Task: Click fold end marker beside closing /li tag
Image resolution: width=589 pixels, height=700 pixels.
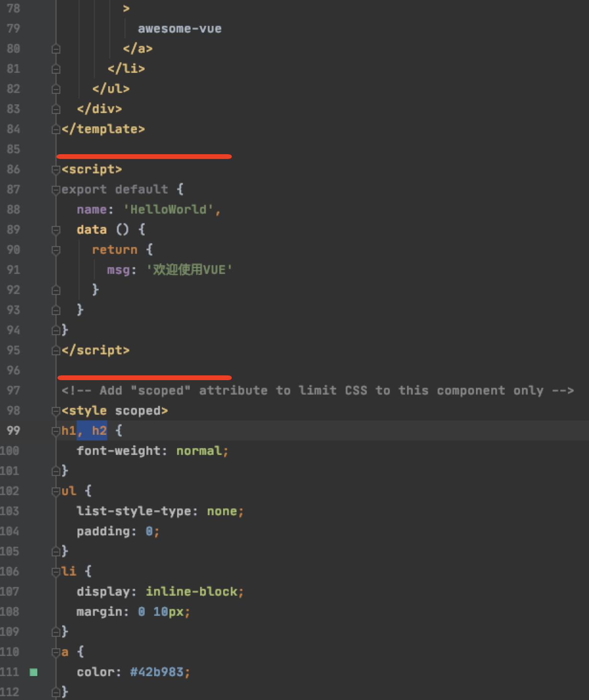Action: (x=56, y=69)
